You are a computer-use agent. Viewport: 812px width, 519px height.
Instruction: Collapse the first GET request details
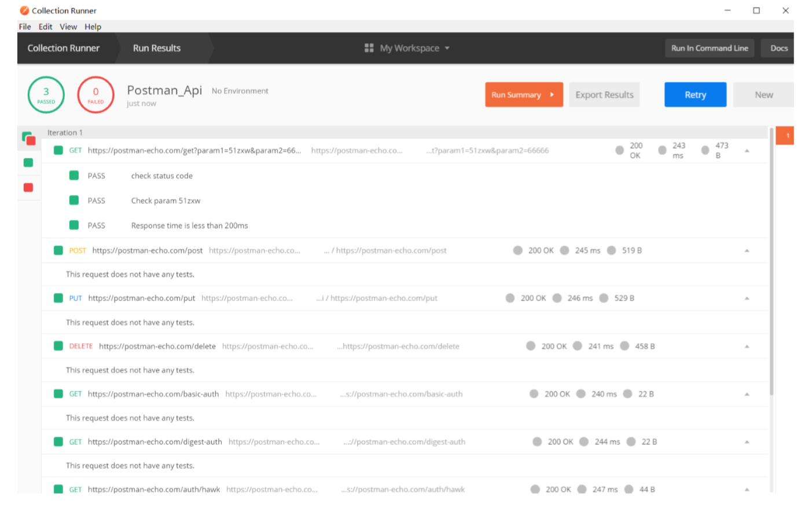(747, 151)
